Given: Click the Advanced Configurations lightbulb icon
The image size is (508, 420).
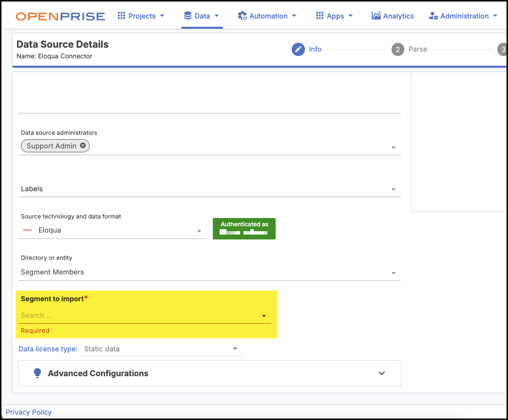Looking at the screenshot, I should pos(38,373).
